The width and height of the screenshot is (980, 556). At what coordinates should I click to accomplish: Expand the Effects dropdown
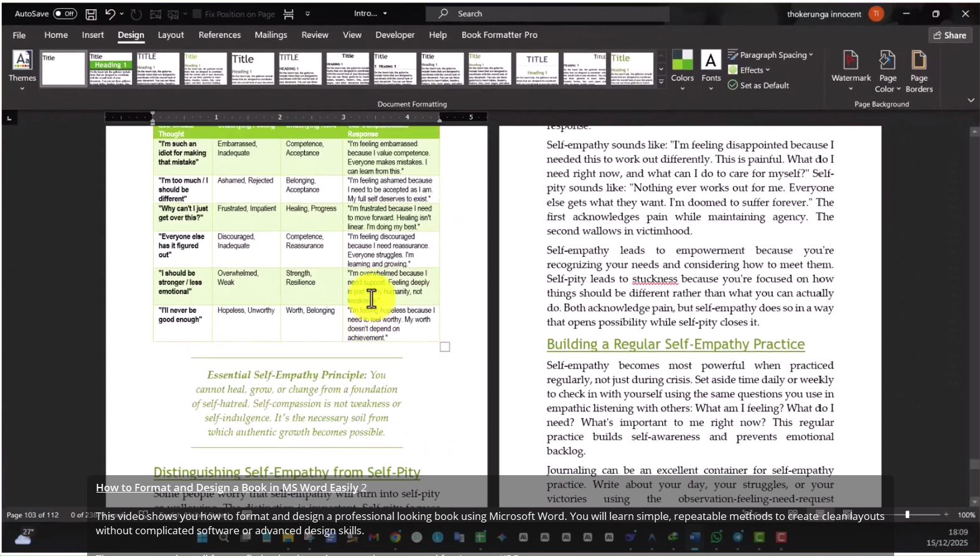coord(750,70)
